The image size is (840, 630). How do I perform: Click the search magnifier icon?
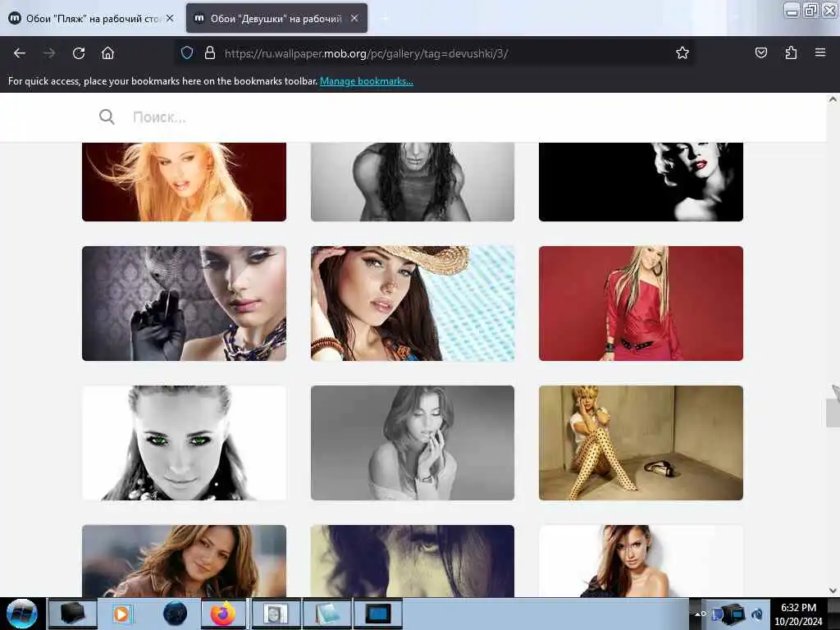coord(107,116)
